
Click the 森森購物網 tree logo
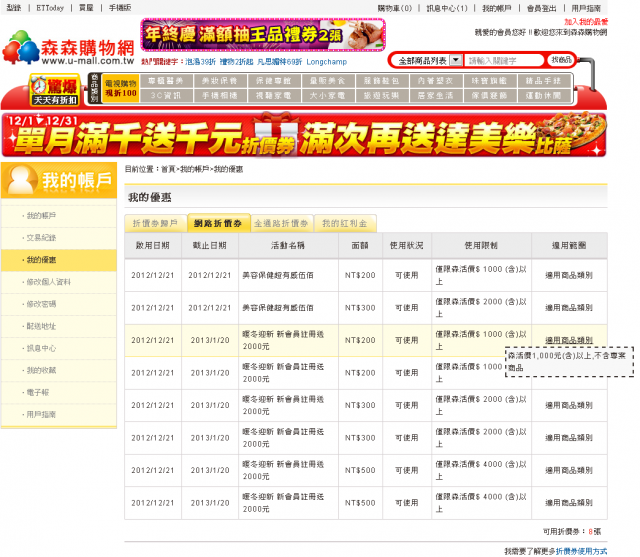point(69,48)
